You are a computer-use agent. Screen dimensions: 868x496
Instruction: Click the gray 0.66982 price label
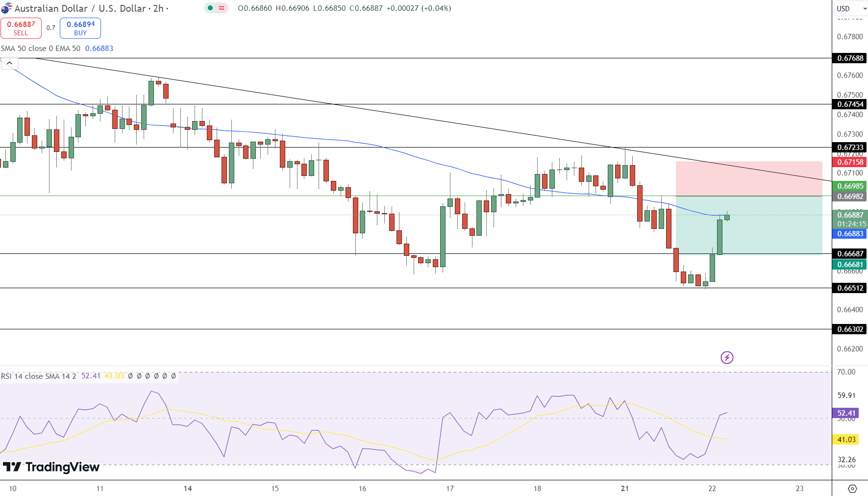tap(850, 197)
